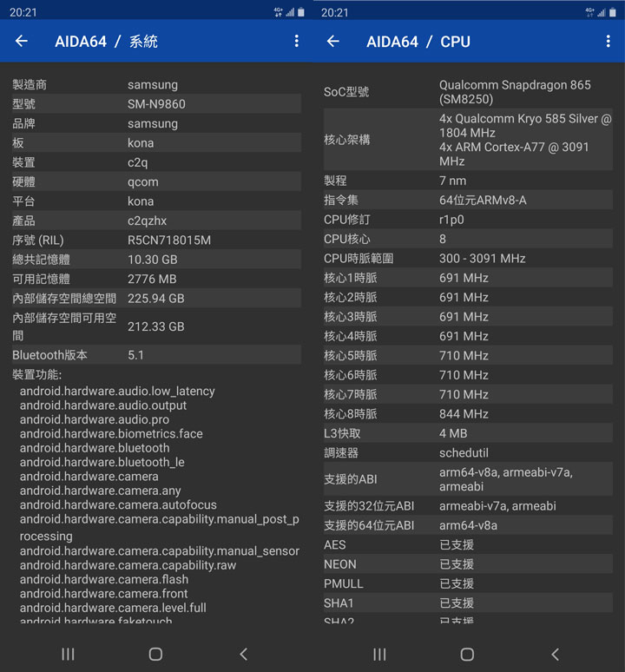Select the CPU核心 8 row
Screen dimensions: 625x672
[x=468, y=239]
